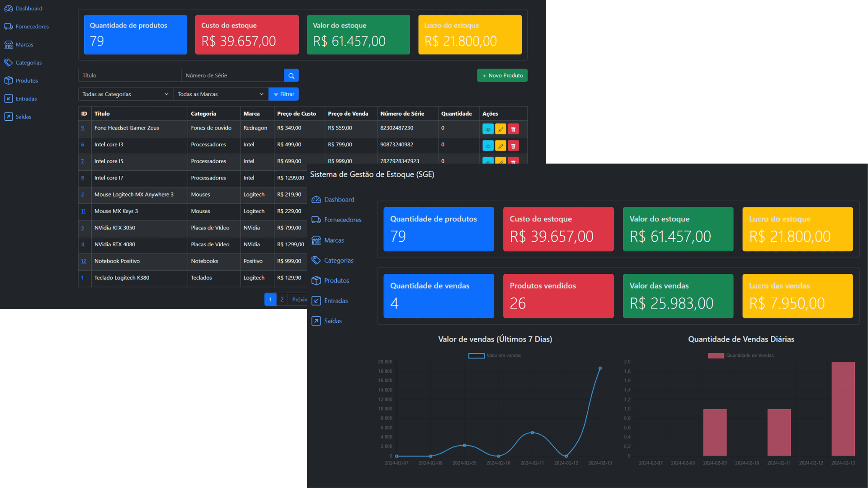Go to pagination page 2

[x=282, y=300]
